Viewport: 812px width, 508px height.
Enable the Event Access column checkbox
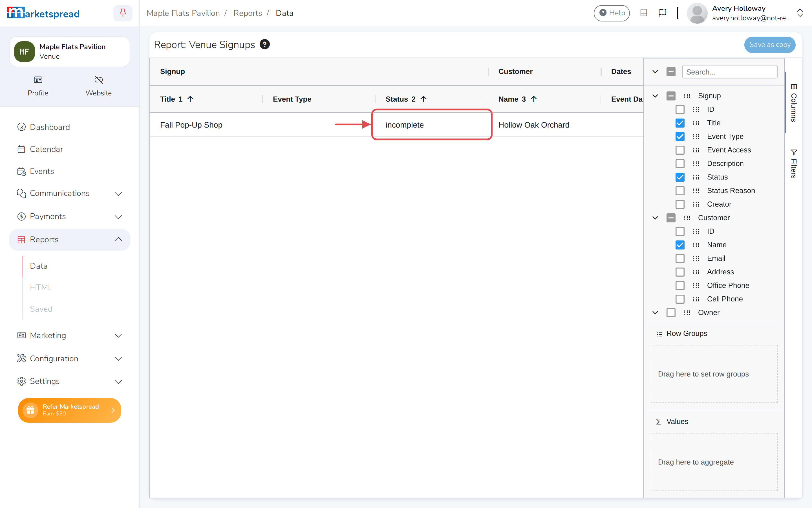(680, 150)
